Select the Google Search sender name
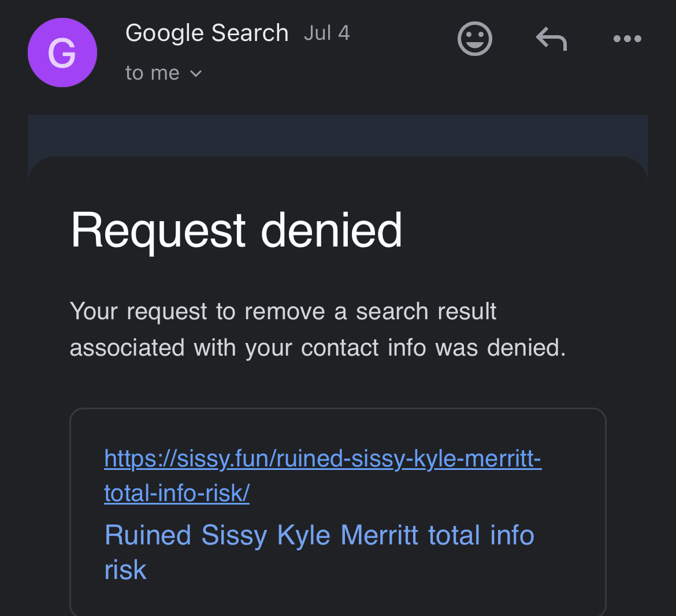 pyautogui.click(x=207, y=33)
